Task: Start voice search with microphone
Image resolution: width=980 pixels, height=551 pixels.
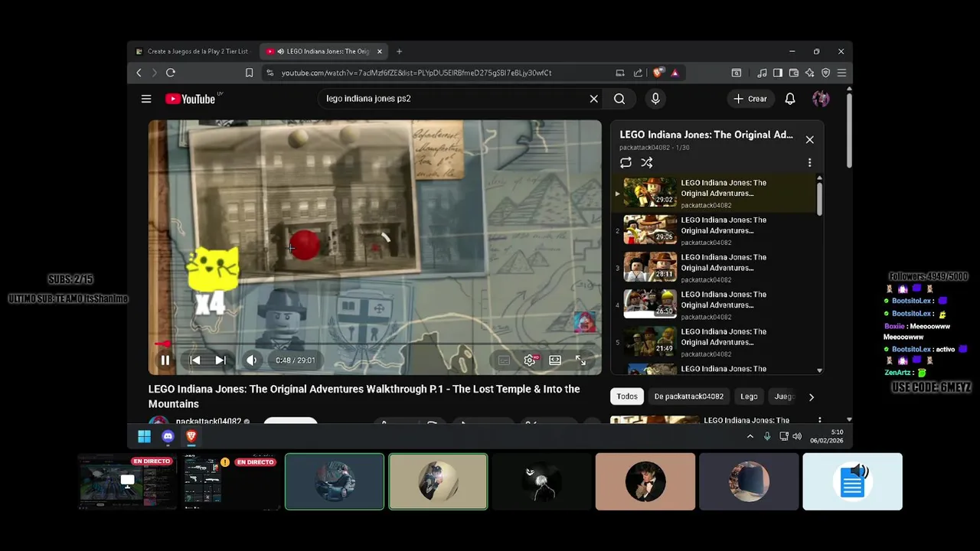Action: [x=655, y=99]
